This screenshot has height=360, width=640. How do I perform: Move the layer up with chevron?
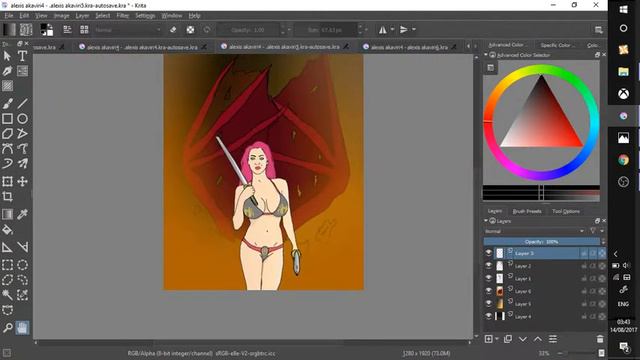tap(538, 339)
